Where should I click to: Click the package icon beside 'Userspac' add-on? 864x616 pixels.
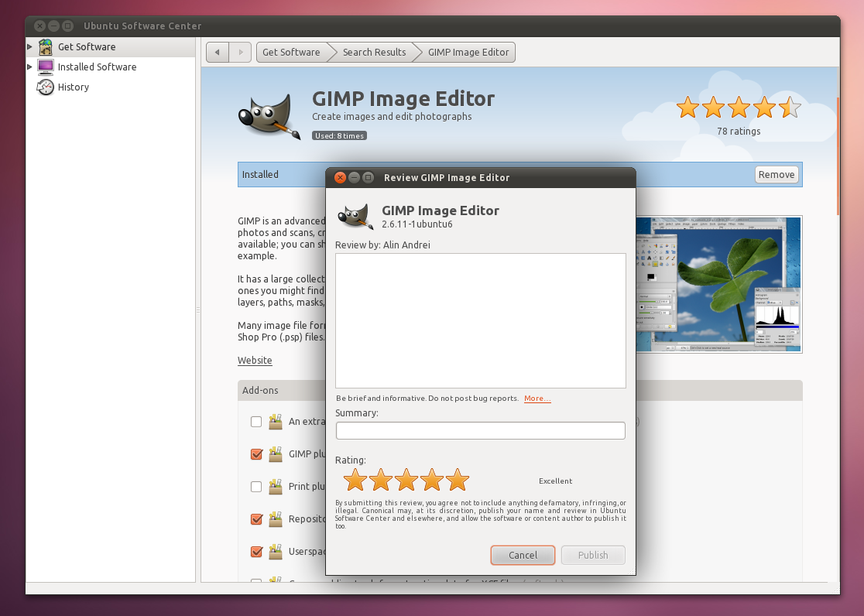click(x=276, y=552)
